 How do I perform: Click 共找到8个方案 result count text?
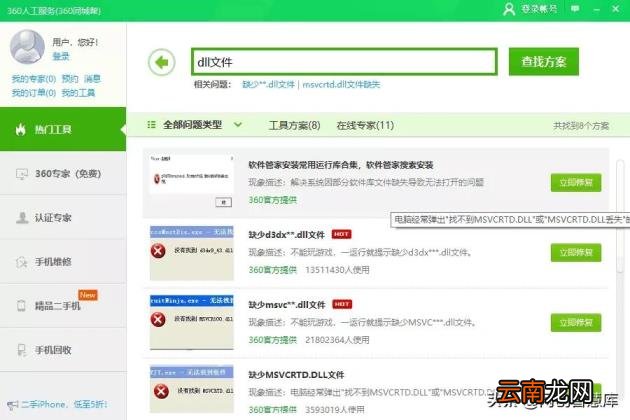point(581,126)
